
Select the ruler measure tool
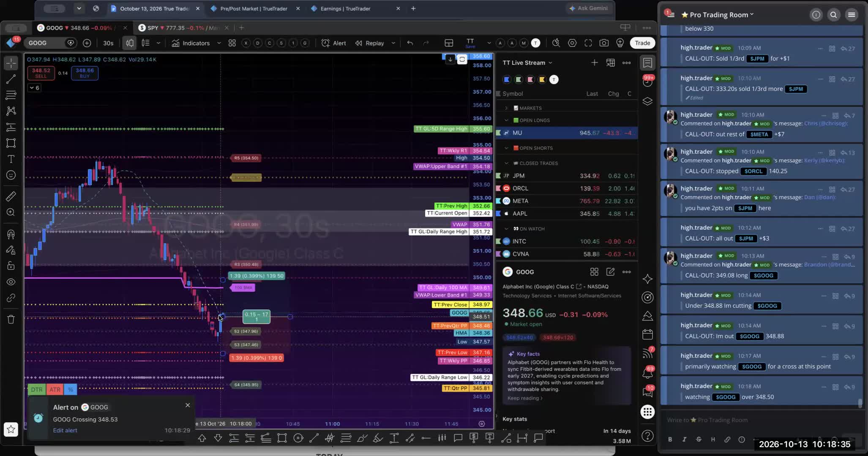point(11,196)
